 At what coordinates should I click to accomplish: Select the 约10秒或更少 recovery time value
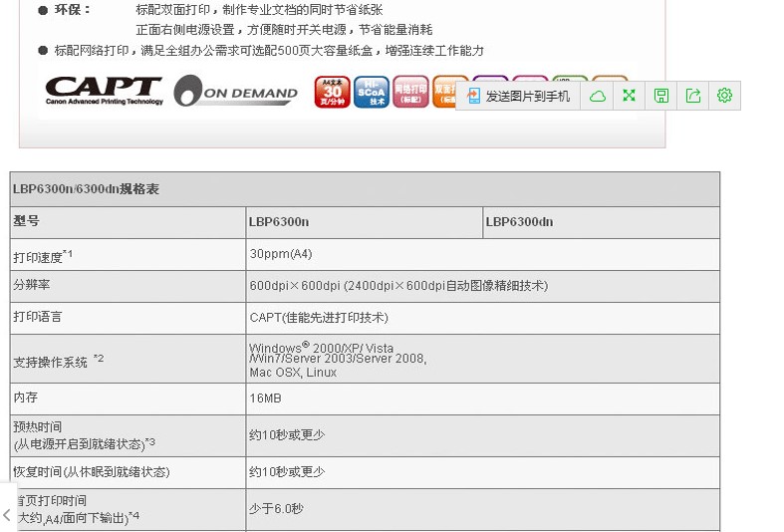[x=287, y=471]
